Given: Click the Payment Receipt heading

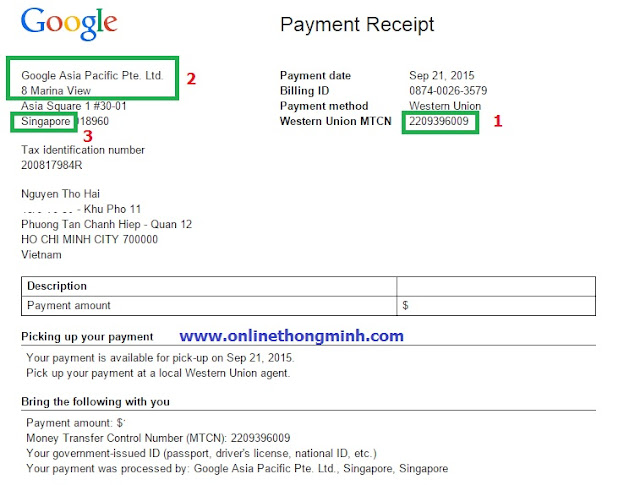Looking at the screenshot, I should point(357,25).
